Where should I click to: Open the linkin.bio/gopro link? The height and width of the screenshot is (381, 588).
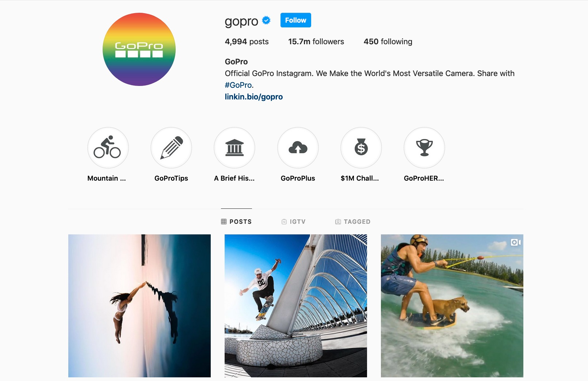coord(254,97)
